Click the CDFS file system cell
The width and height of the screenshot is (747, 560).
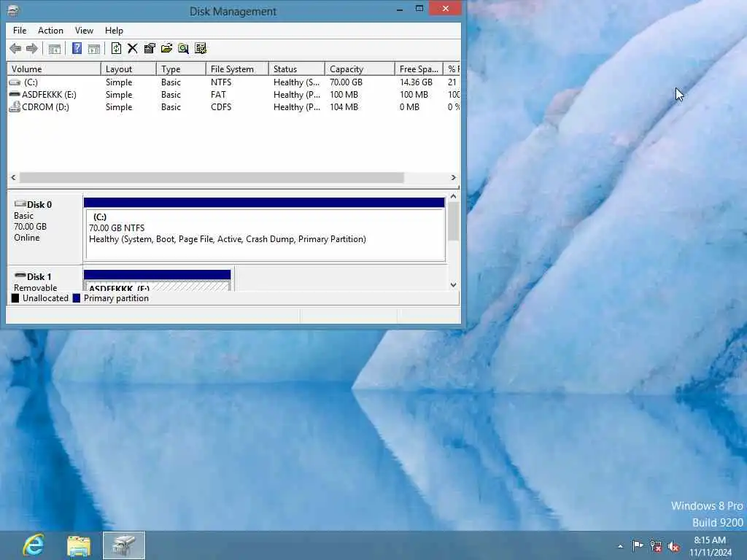tap(221, 107)
